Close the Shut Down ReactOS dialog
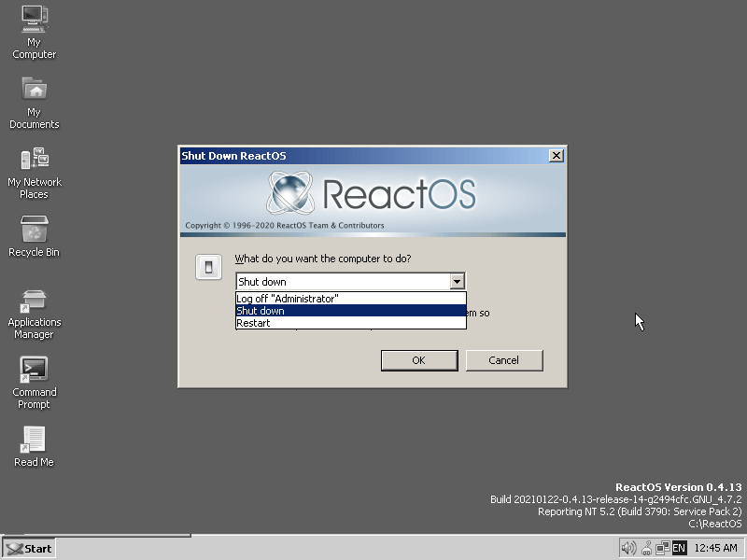 556,156
